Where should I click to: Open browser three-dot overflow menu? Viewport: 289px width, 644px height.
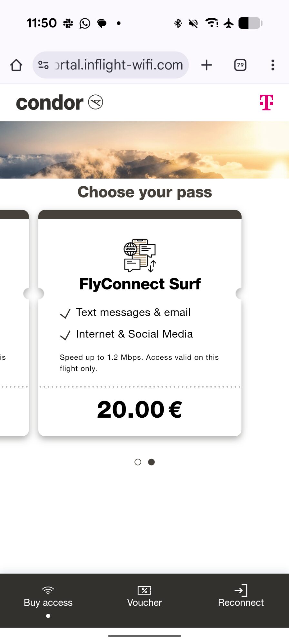pos(273,65)
